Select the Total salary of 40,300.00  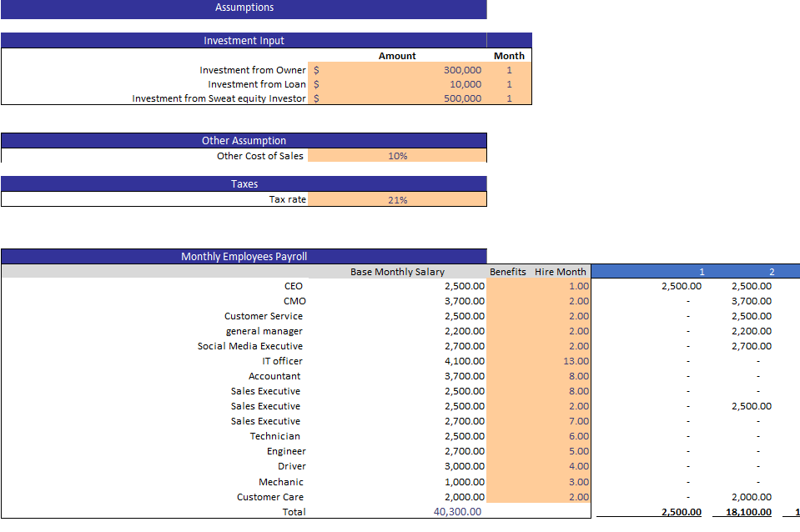click(x=459, y=511)
